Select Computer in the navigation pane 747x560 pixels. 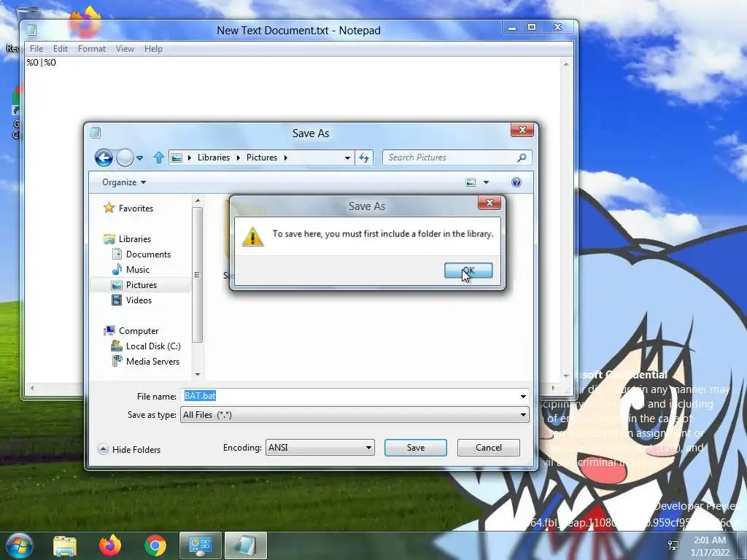[131, 330]
